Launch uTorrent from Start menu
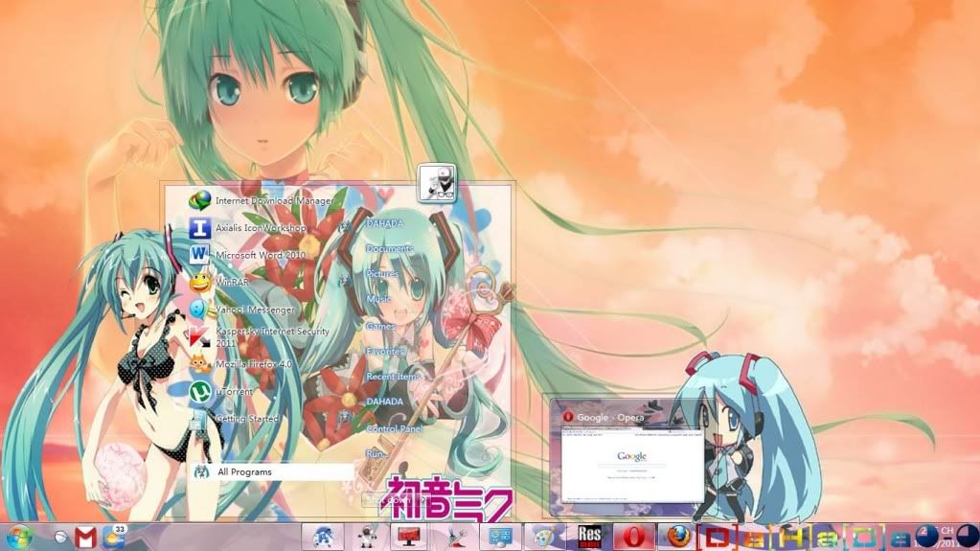Screen dimensions: 980x551 [234, 392]
